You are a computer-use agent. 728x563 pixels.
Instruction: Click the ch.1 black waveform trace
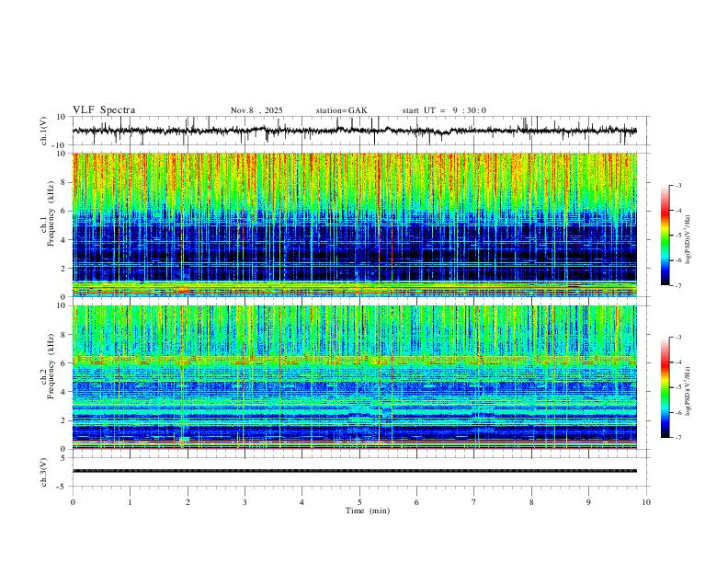[x=355, y=131]
